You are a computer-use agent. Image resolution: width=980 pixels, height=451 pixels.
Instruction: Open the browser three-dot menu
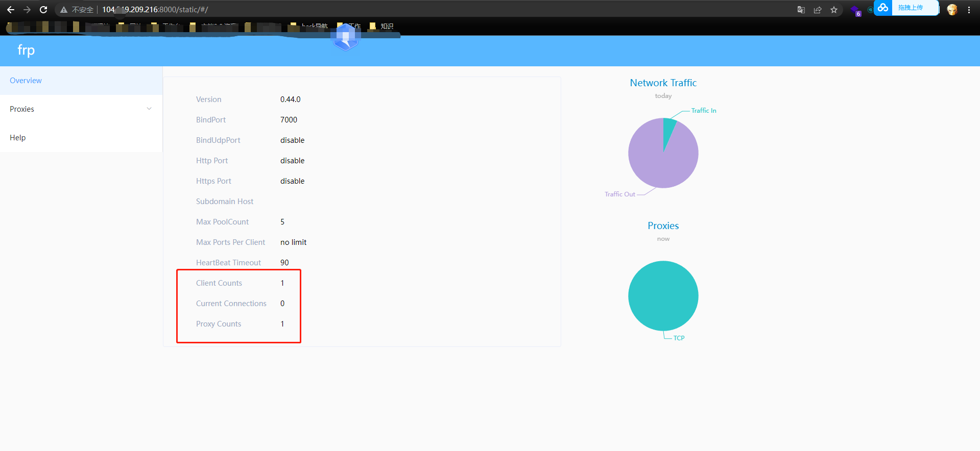pos(969,10)
